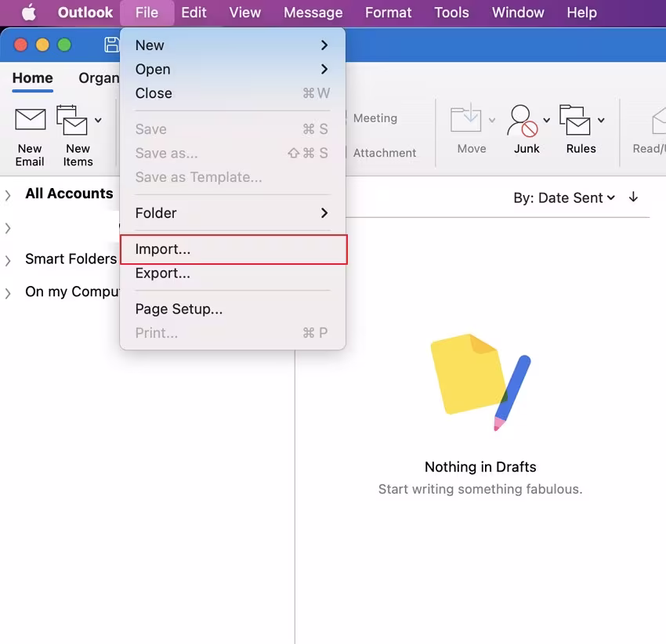The height and width of the screenshot is (644, 666).
Task: Open the Open submenu in File menu
Action: pyautogui.click(x=233, y=69)
